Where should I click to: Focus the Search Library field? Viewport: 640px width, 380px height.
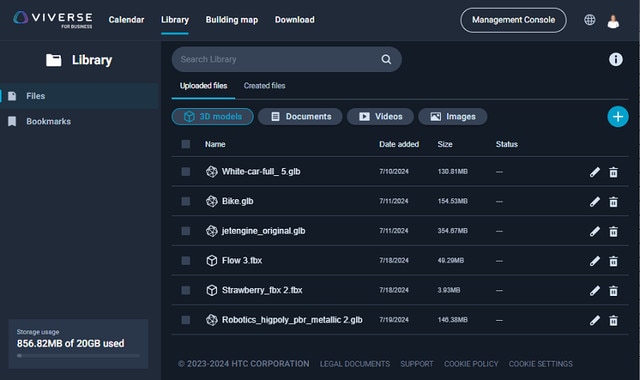pos(287,60)
